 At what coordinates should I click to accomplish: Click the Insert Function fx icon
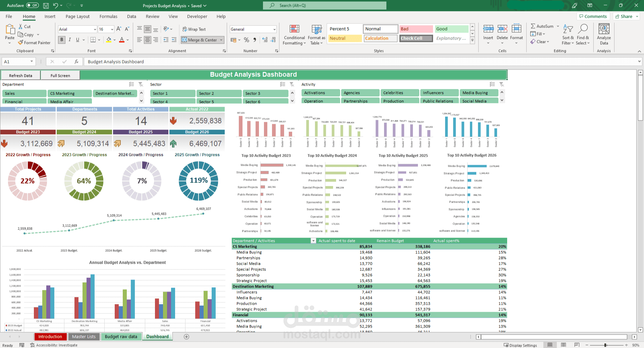tap(76, 62)
